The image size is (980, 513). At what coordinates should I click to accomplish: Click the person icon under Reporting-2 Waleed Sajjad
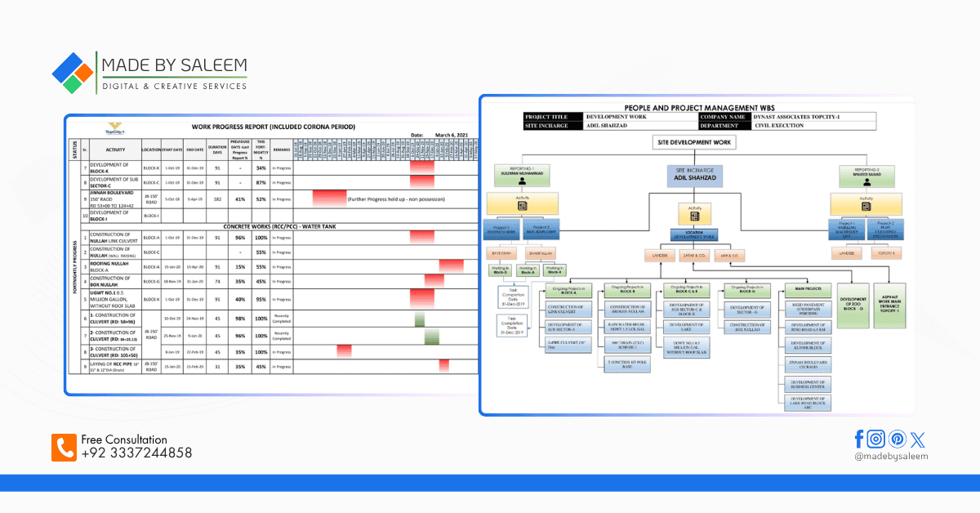(x=867, y=181)
